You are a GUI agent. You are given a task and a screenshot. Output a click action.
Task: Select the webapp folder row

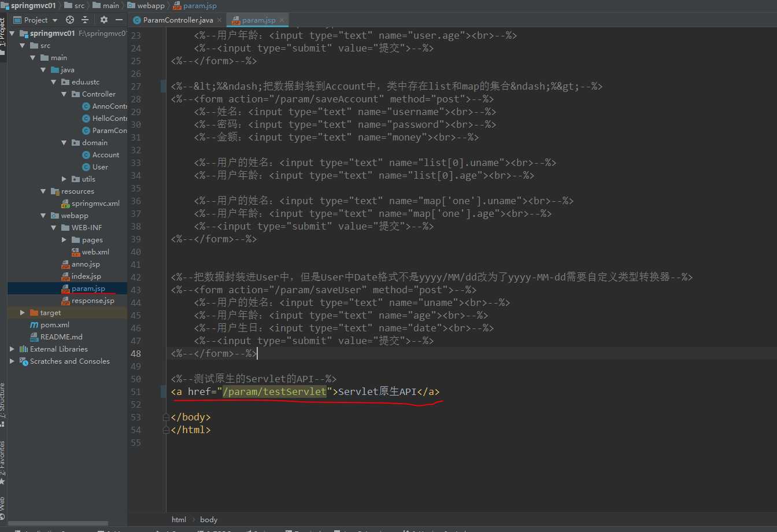coord(67,215)
